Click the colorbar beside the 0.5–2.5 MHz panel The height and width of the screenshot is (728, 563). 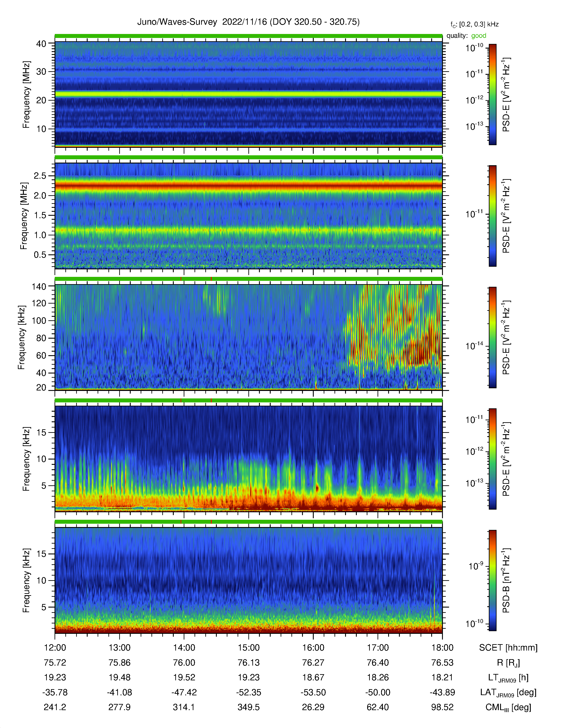(x=492, y=216)
